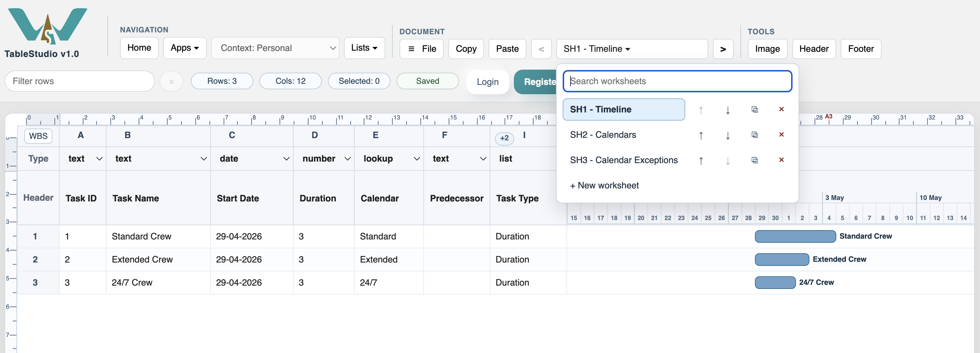Go to next worksheet with > button
This screenshot has height=353, width=980.
(x=723, y=49)
